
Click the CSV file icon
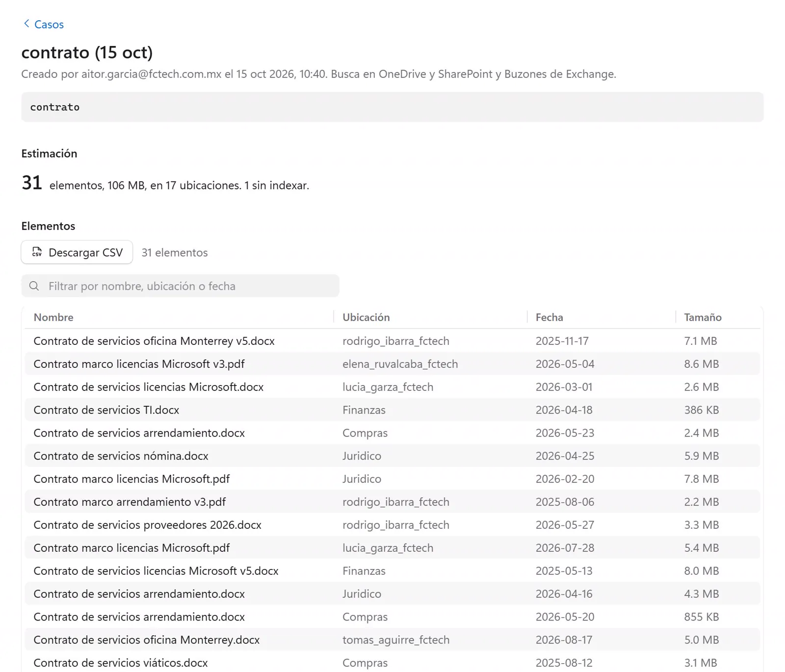(37, 252)
